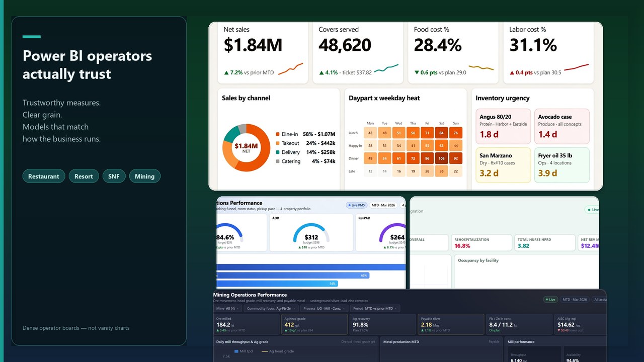Click the heat map cell showing 108
The image size is (644, 362).
(441, 158)
